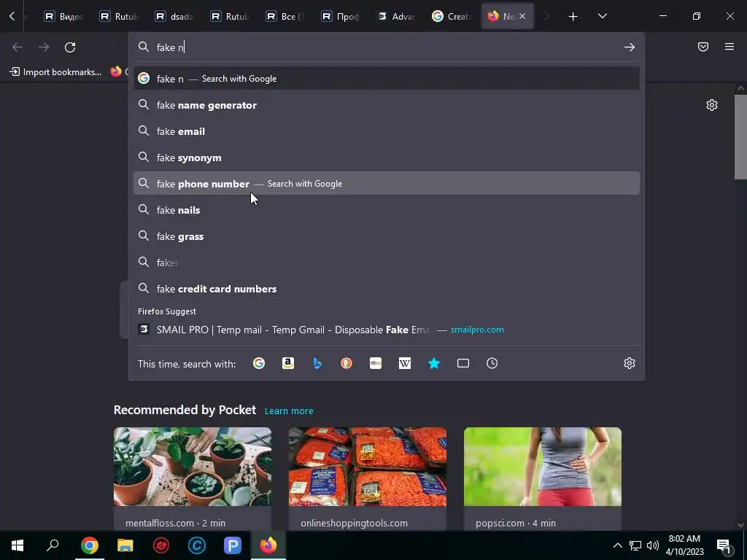
Task: Open volume control in system tray
Action: point(653,545)
